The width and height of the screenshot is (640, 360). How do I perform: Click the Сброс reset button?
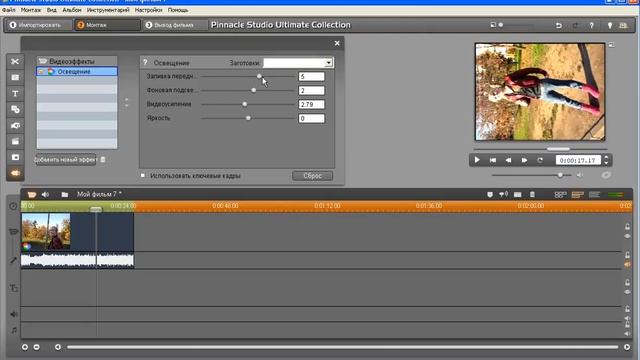[x=313, y=176]
